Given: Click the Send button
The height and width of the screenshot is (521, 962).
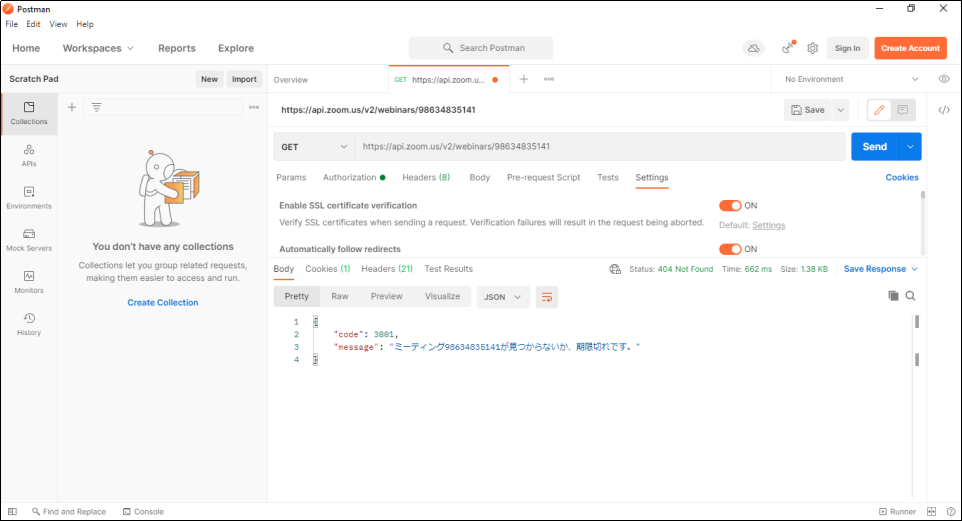Looking at the screenshot, I should (x=875, y=147).
